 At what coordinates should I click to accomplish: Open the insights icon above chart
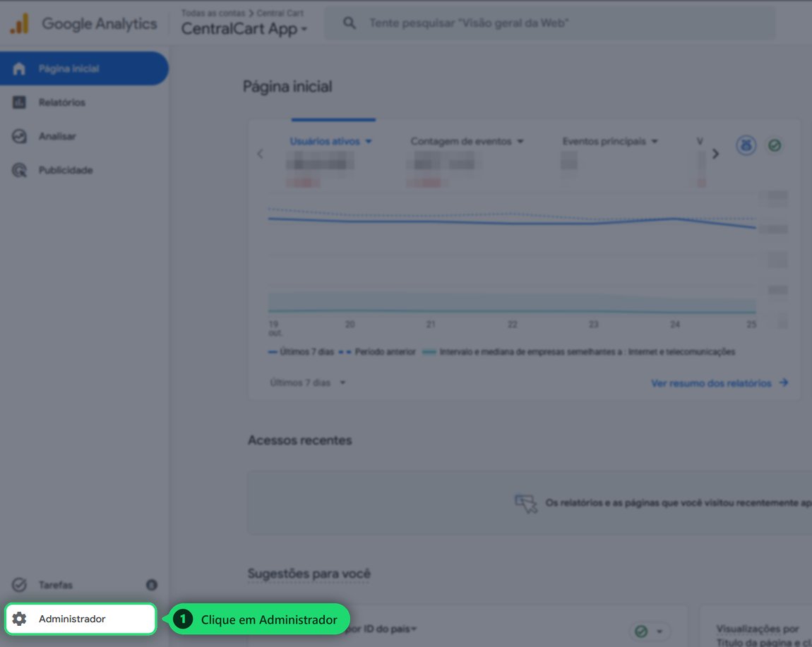[746, 145]
